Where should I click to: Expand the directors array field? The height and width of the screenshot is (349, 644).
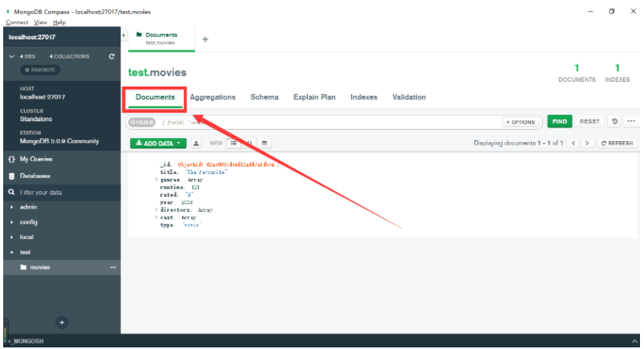point(156,209)
